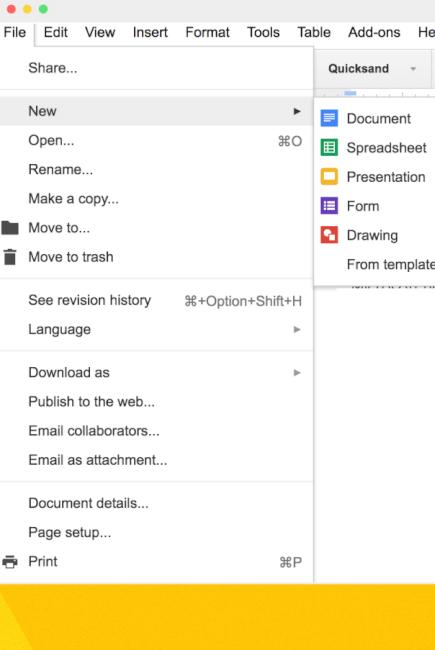Open the Insert menu
435x650 pixels.
[x=150, y=32]
